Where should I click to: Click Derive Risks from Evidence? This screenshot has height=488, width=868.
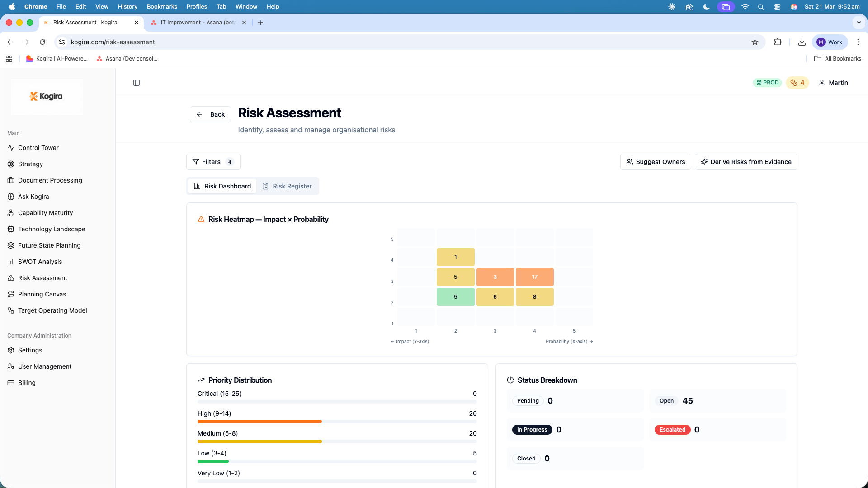(746, 162)
